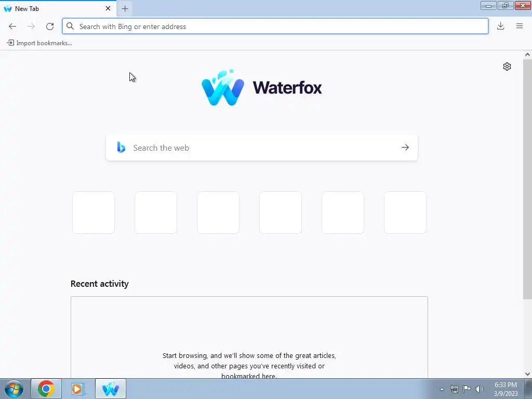Image resolution: width=532 pixels, height=399 pixels.
Task: Select the New Tab tab
Action: [x=58, y=8]
